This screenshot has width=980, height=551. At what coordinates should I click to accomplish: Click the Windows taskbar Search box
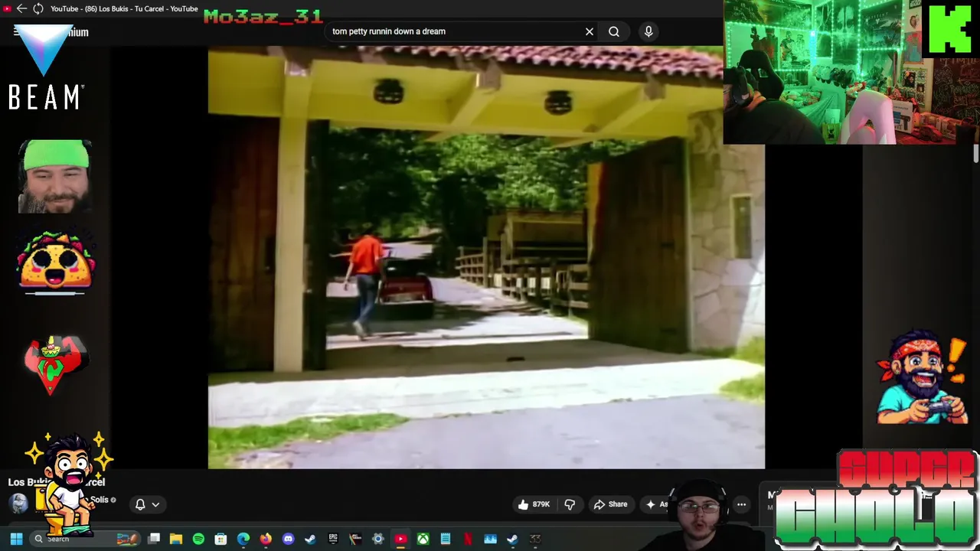(86, 539)
